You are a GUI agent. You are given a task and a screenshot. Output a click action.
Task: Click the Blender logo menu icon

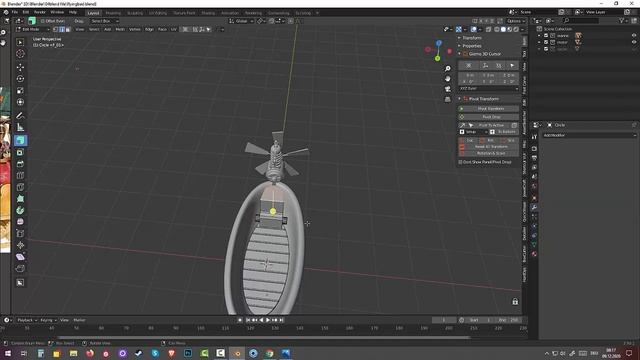tap(6, 12)
